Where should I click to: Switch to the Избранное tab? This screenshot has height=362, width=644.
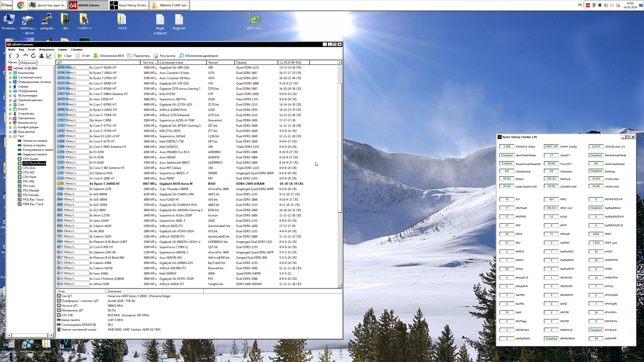[x=28, y=63]
